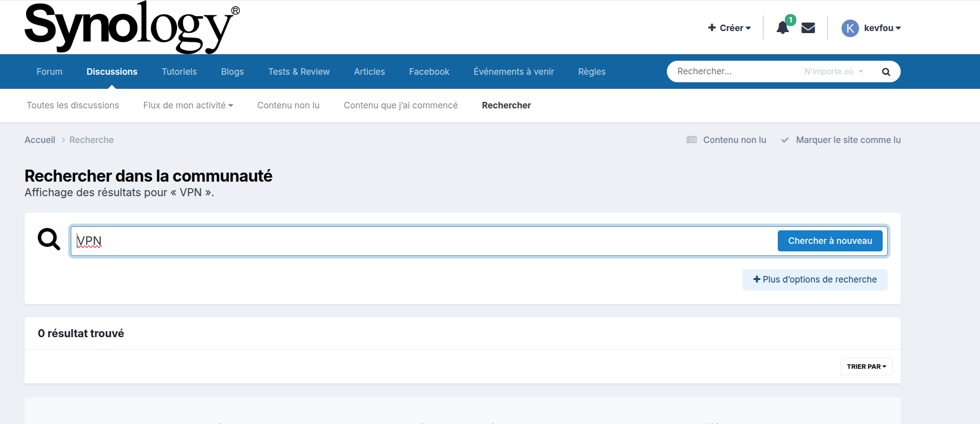Click the checkmark icon to mark site read
This screenshot has width=980, height=424.
point(785,140)
